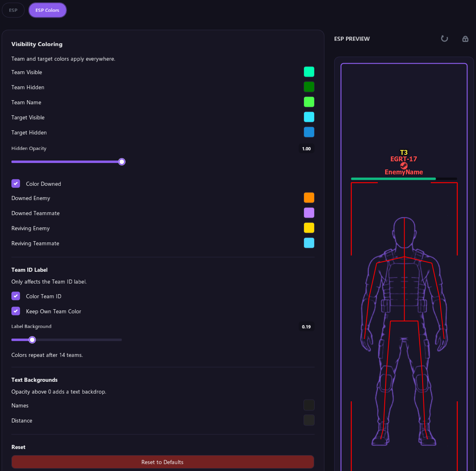Disable the Keep Own Team Color checkbox
Image resolution: width=476 pixels, height=471 pixels.
(x=16, y=311)
